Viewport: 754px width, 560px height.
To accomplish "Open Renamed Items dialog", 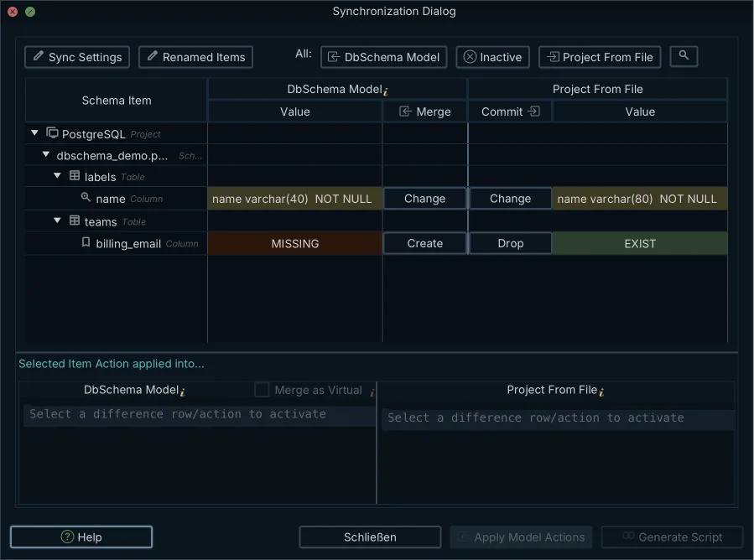I will pyautogui.click(x=195, y=57).
